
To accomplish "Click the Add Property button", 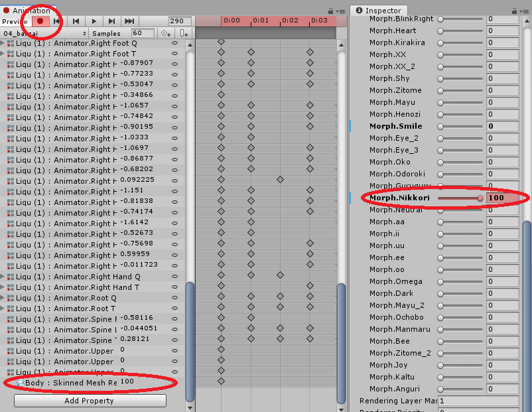I will [x=90, y=401].
